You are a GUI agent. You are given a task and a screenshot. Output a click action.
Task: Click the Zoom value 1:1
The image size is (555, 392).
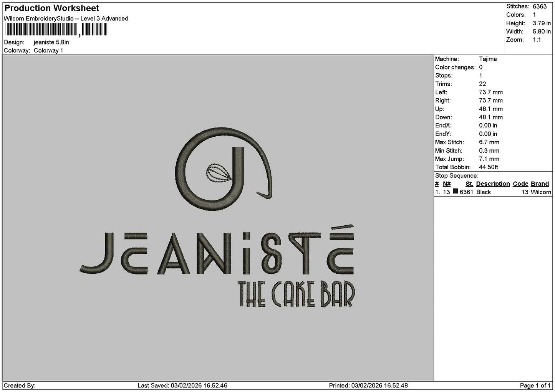click(x=537, y=40)
